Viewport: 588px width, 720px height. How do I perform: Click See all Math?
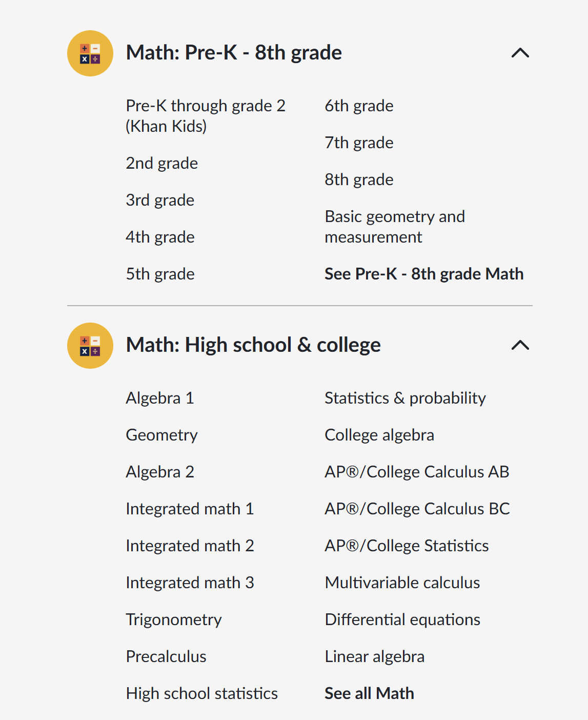pos(369,693)
